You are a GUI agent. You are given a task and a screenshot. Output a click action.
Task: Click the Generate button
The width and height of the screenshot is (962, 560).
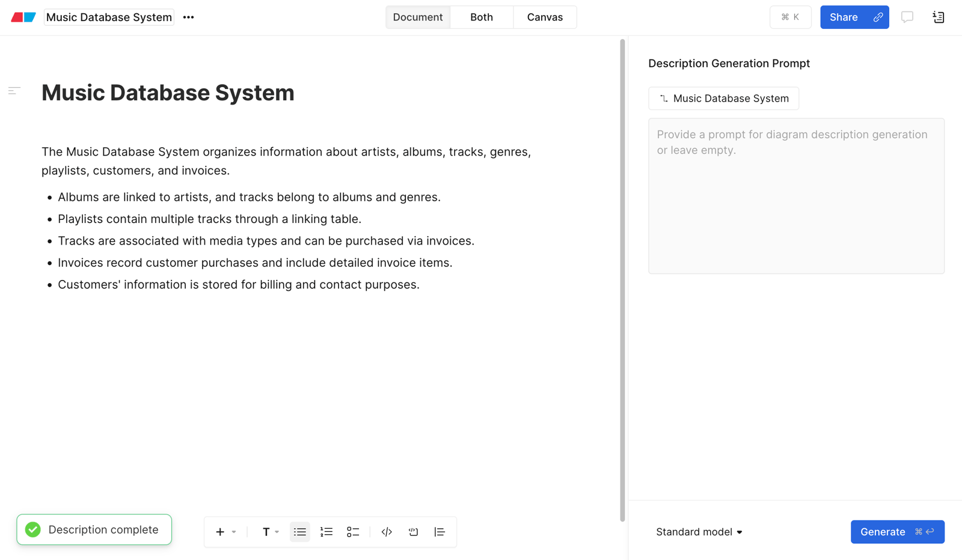[897, 532]
